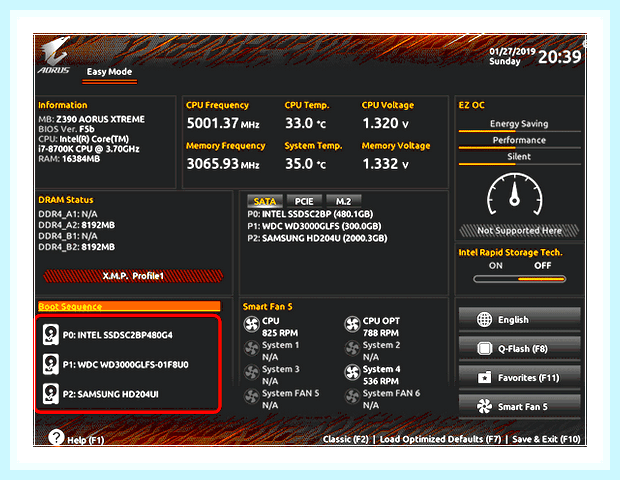This screenshot has width=620, height=480.
Task: Click the CPU fan icon
Action: tap(251, 324)
